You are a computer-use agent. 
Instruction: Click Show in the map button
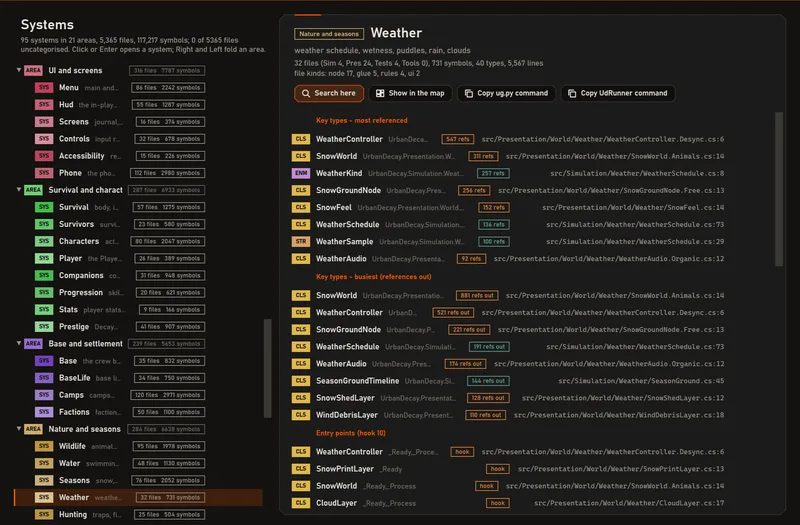point(410,93)
